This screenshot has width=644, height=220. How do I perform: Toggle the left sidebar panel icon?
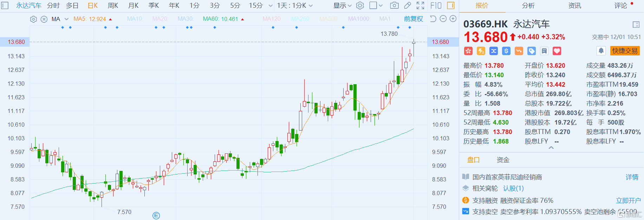(5, 5)
